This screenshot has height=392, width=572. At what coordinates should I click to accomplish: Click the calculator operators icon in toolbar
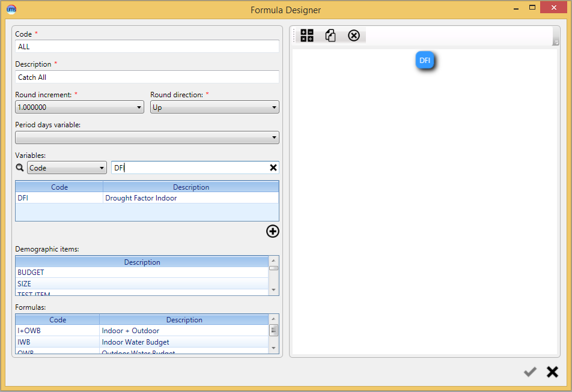tap(307, 35)
